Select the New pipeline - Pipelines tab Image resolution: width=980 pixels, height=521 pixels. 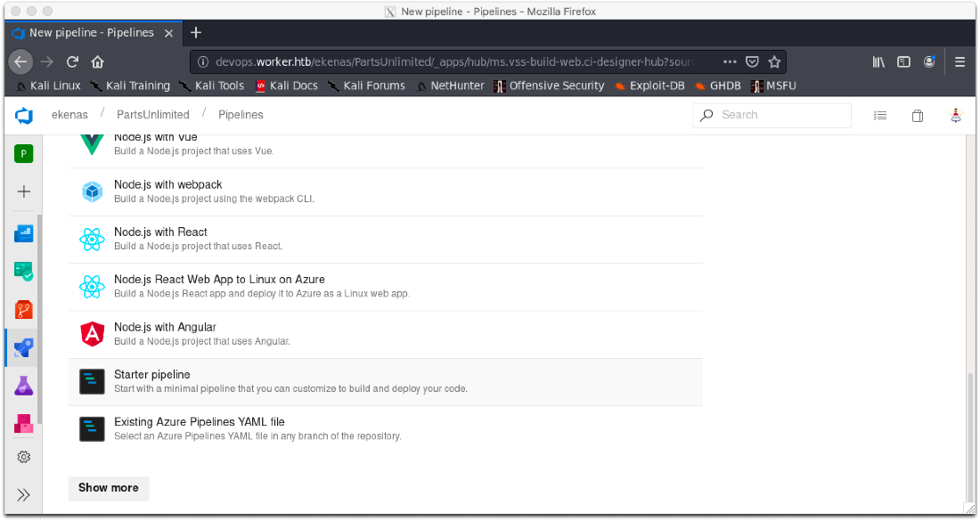(x=94, y=32)
